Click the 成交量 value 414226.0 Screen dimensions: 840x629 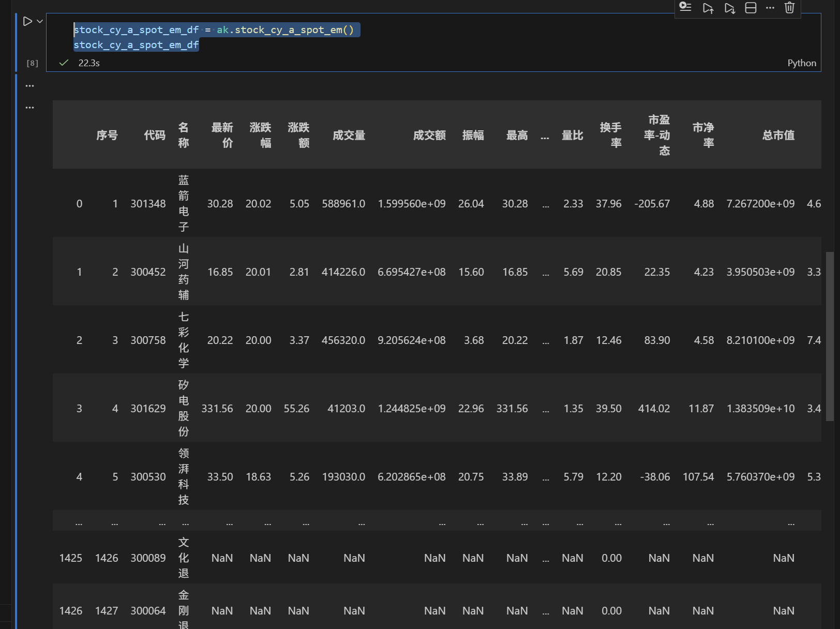[x=343, y=272]
